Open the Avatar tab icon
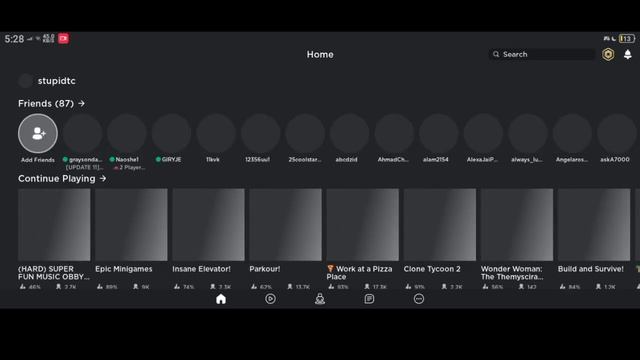 pos(320,299)
